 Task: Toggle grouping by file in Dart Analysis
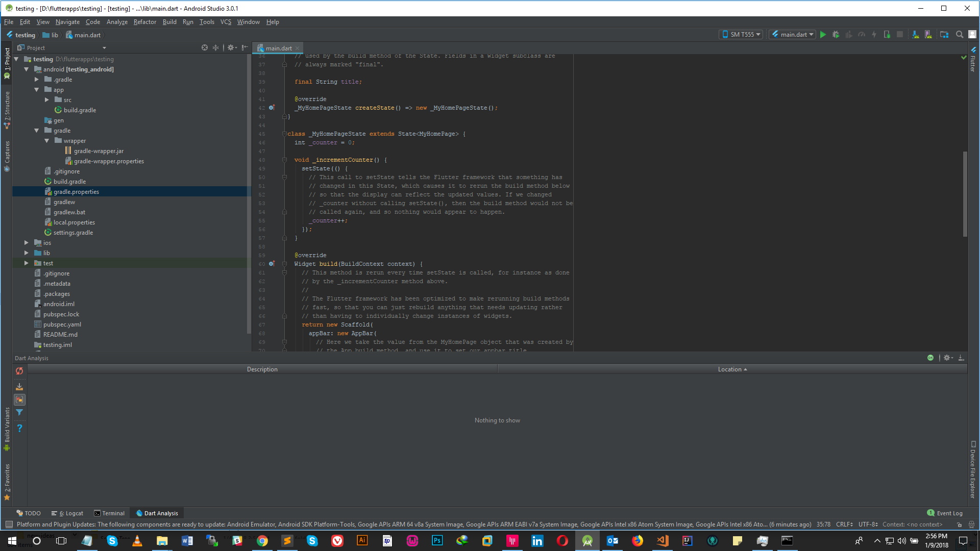(19, 399)
